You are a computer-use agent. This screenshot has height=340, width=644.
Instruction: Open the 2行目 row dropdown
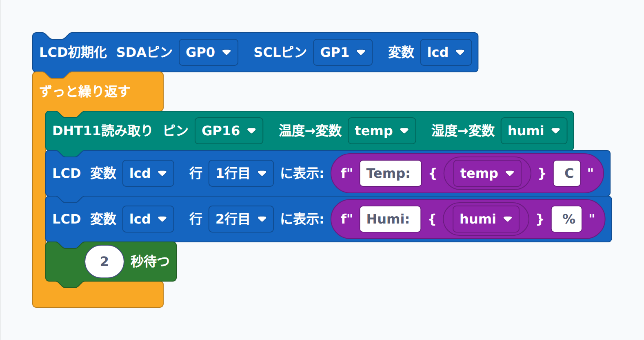tap(241, 219)
